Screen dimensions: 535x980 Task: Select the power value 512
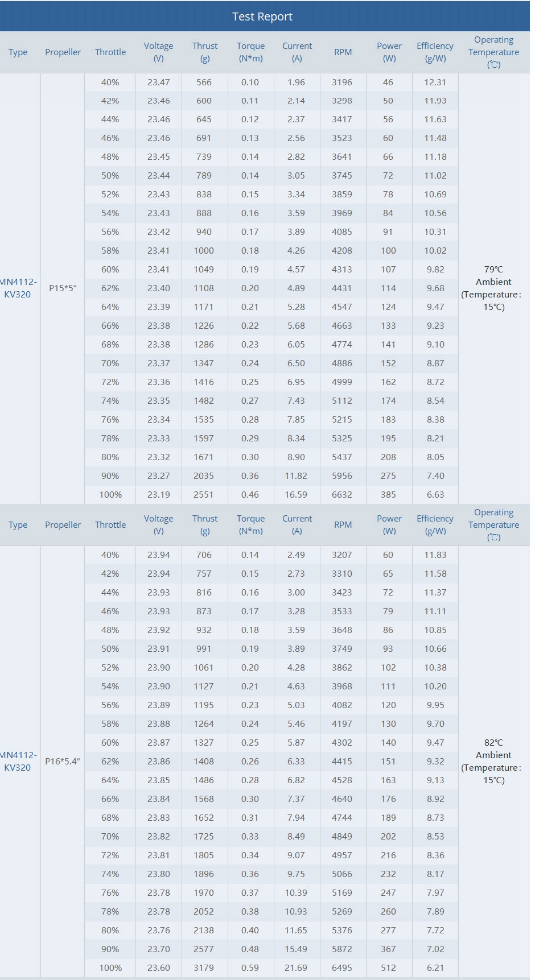[x=389, y=967]
